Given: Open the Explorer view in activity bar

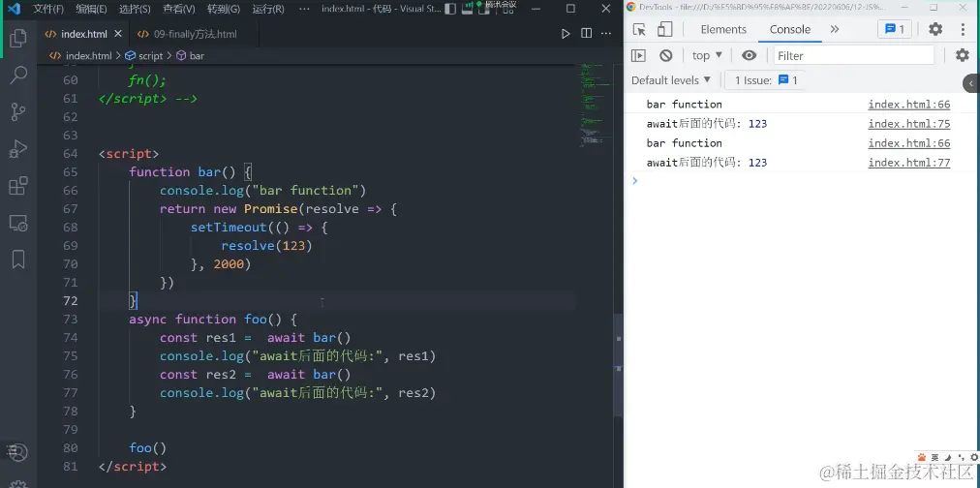Looking at the screenshot, I should (x=18, y=39).
